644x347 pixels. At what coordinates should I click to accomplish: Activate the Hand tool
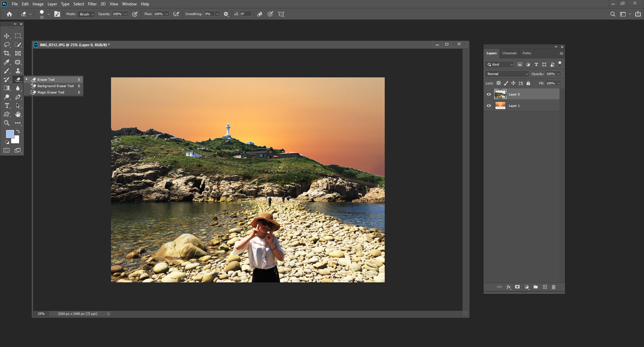point(18,114)
